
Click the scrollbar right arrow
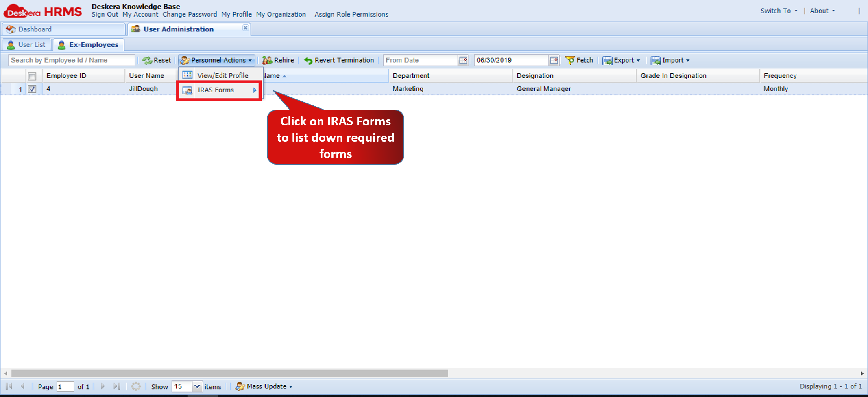click(862, 373)
